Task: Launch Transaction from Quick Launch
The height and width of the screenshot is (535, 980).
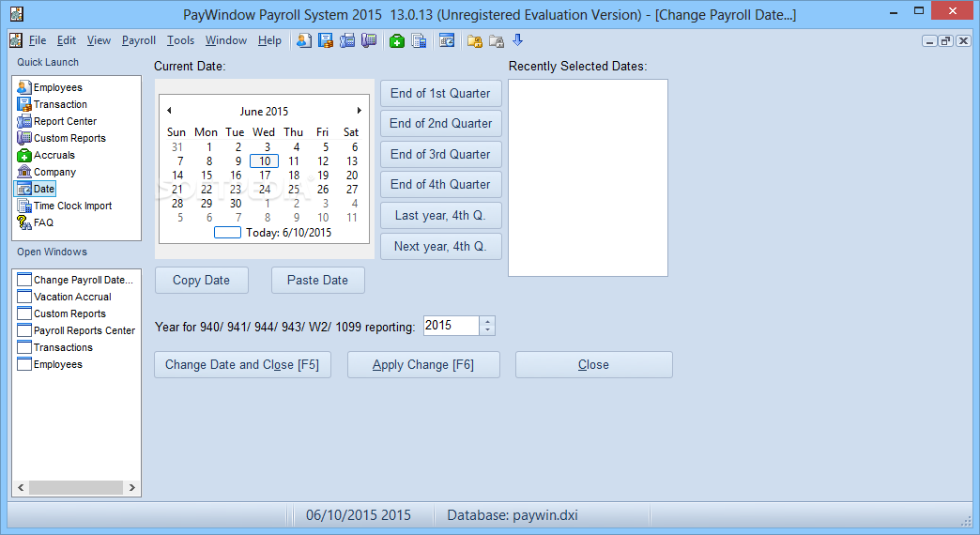Action: click(x=53, y=104)
